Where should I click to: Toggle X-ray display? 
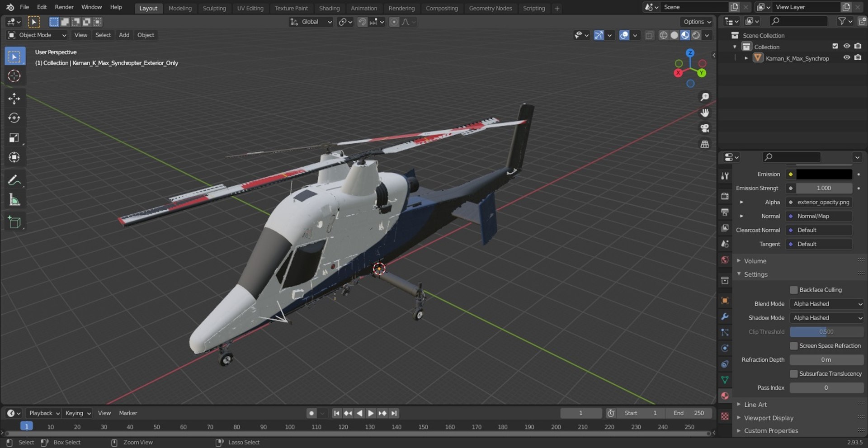click(649, 35)
